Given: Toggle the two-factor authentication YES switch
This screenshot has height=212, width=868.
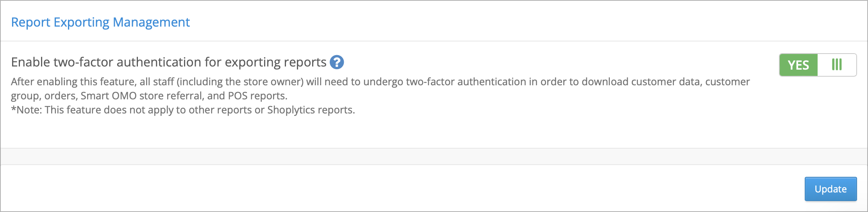Looking at the screenshot, I should point(818,65).
